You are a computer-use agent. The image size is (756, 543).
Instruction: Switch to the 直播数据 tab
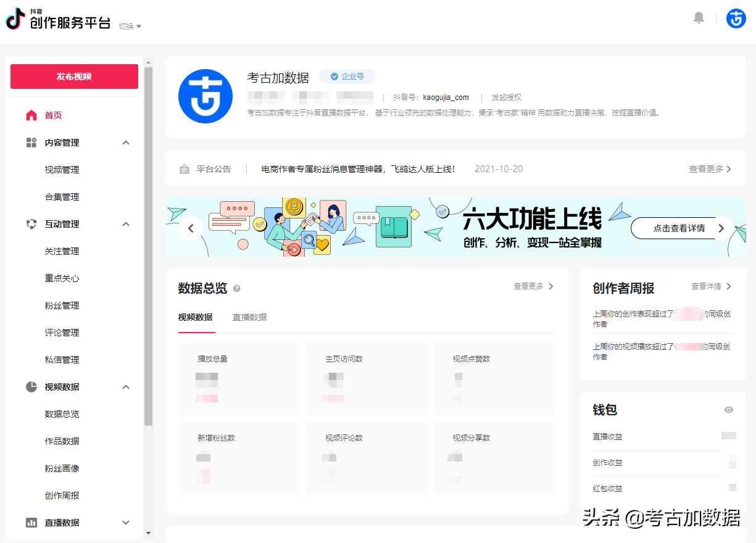(x=249, y=317)
